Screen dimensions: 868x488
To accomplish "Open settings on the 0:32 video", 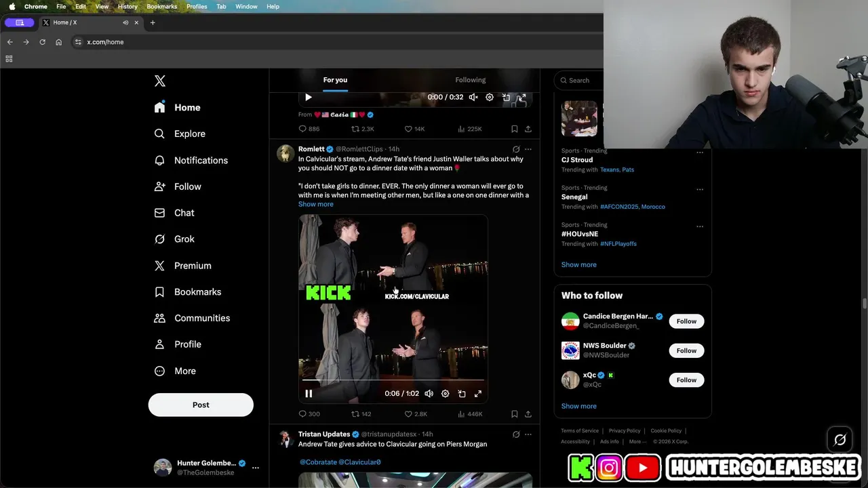I will pos(490,97).
